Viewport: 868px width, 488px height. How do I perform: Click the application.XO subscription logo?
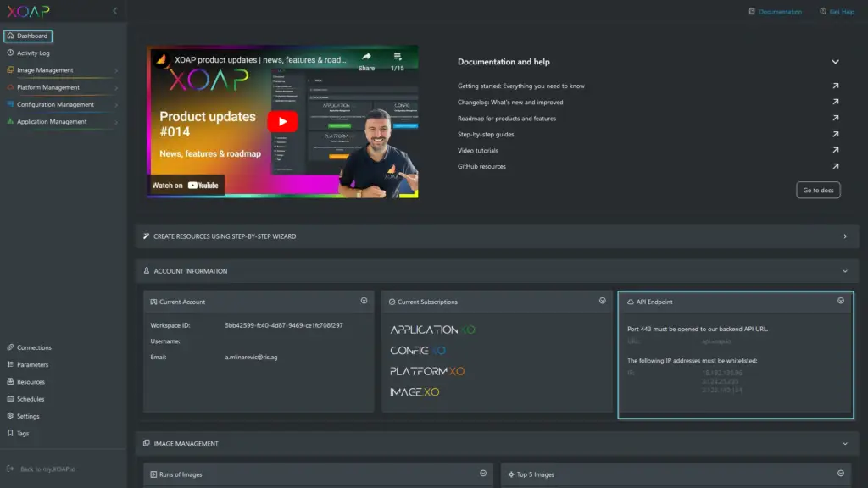[432, 330]
